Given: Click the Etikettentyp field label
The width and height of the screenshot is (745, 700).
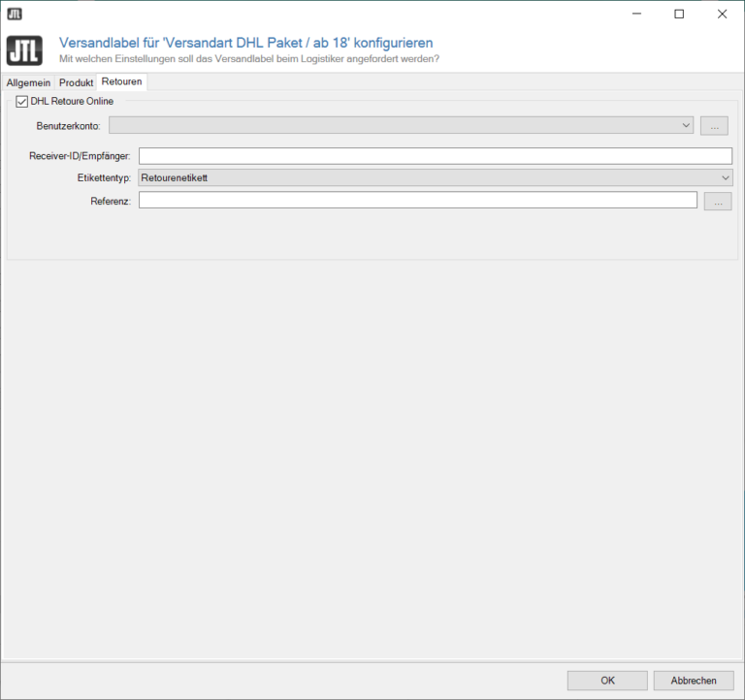Looking at the screenshot, I should pos(103,178).
